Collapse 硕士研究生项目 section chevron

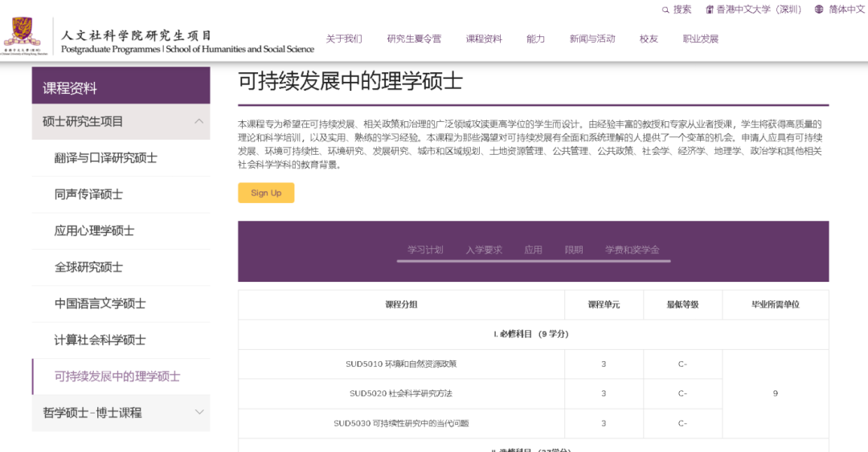point(199,121)
